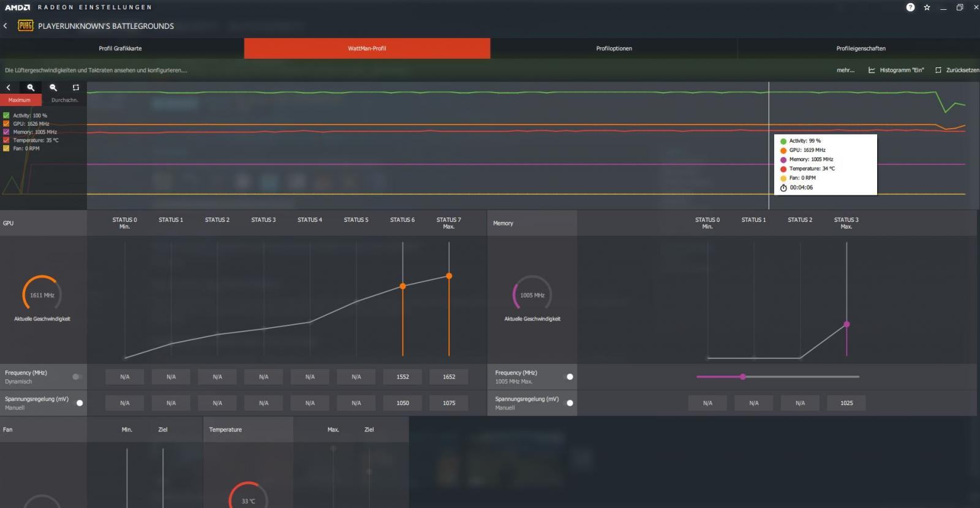Open the mehr... link

[x=845, y=70]
